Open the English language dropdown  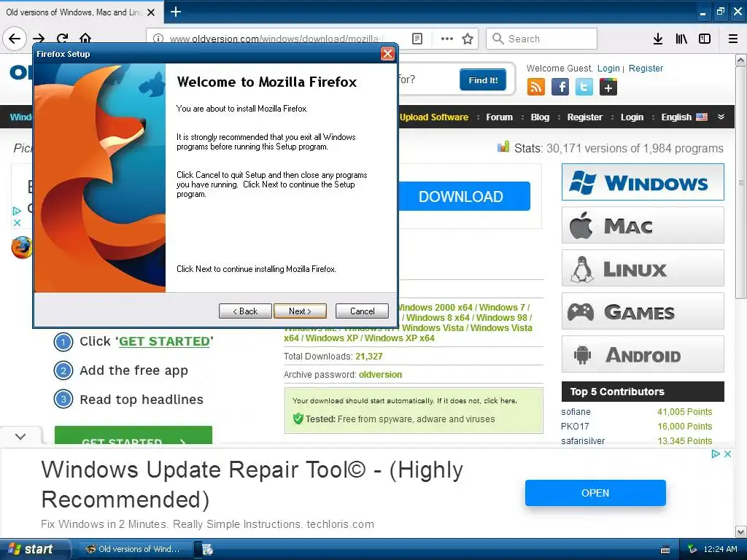(684, 117)
